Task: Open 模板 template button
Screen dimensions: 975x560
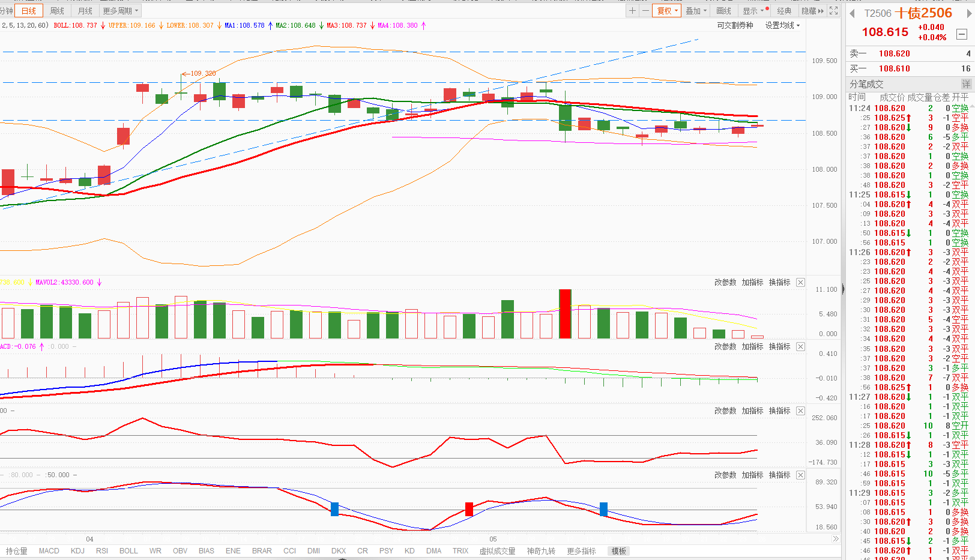Action: point(619,551)
